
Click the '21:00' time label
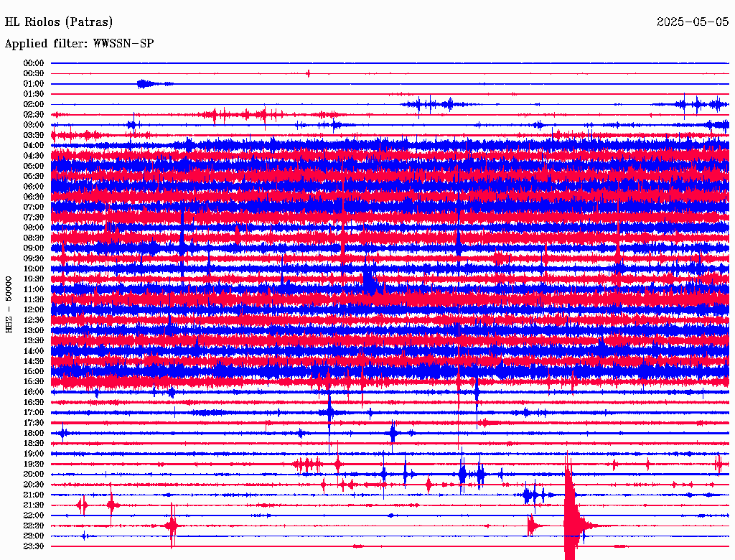click(x=34, y=495)
